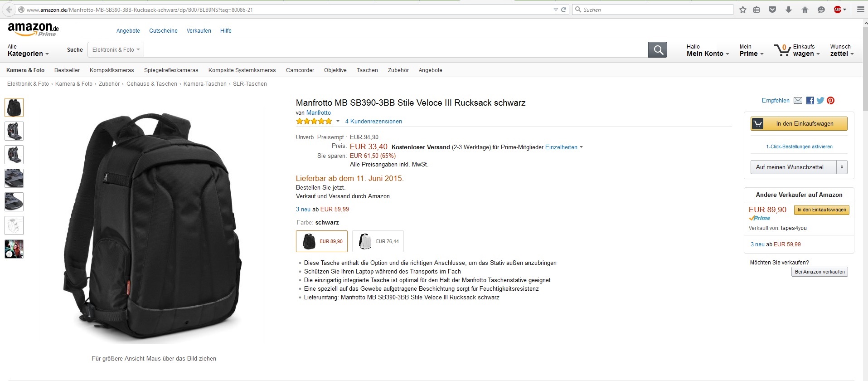Open the Firefox hamburger menu
The image size is (868, 381).
tap(860, 10)
